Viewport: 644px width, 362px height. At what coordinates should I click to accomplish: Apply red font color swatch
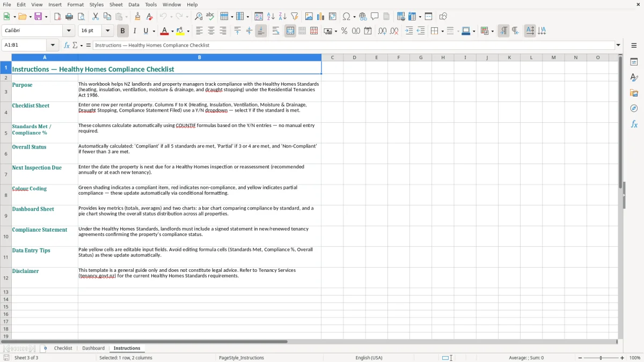click(165, 31)
